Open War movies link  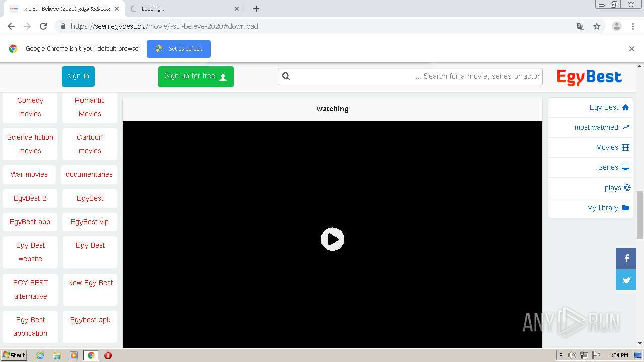(29, 174)
